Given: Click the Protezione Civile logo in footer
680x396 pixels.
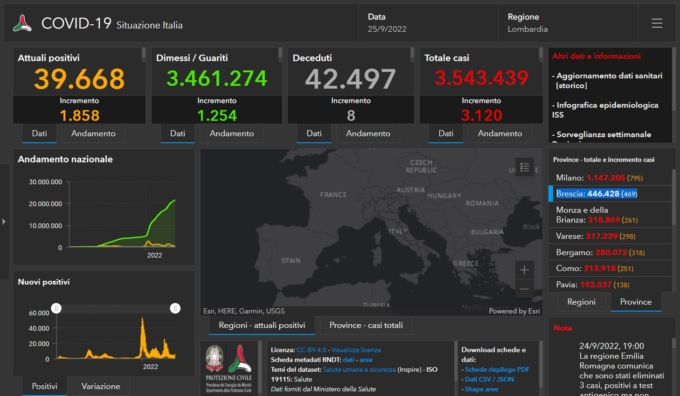Looking at the screenshot, I should point(240,358).
